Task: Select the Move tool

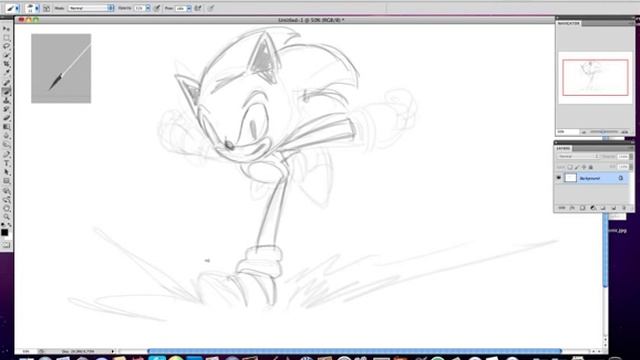Action: [x=6, y=29]
